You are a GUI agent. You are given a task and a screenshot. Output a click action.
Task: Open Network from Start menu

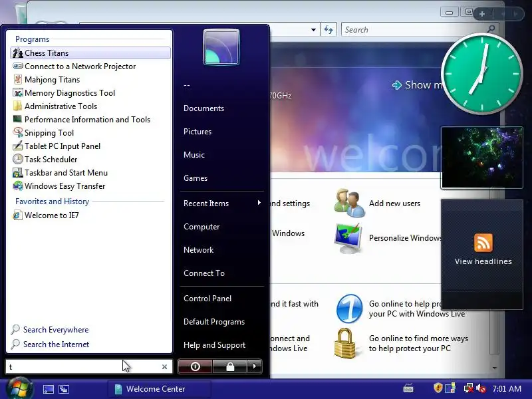pos(198,250)
